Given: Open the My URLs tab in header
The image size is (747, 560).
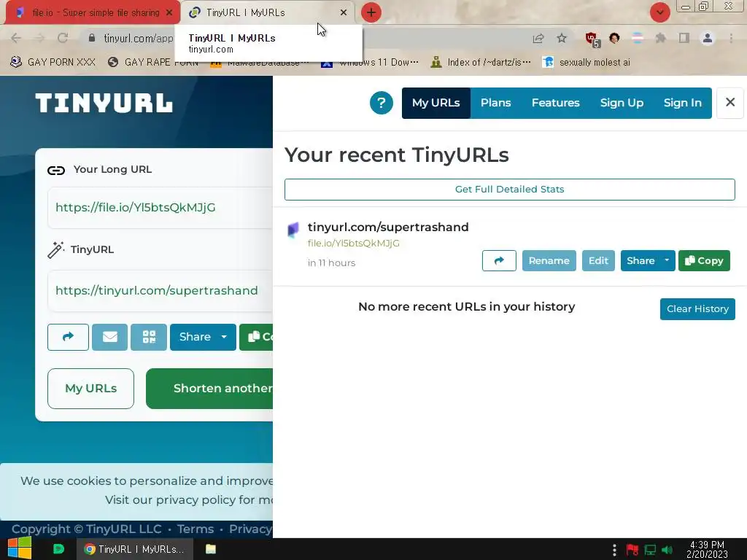Looking at the screenshot, I should click(436, 103).
